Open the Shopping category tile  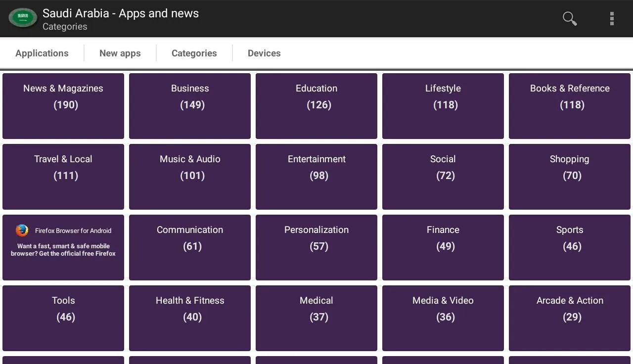[570, 177]
